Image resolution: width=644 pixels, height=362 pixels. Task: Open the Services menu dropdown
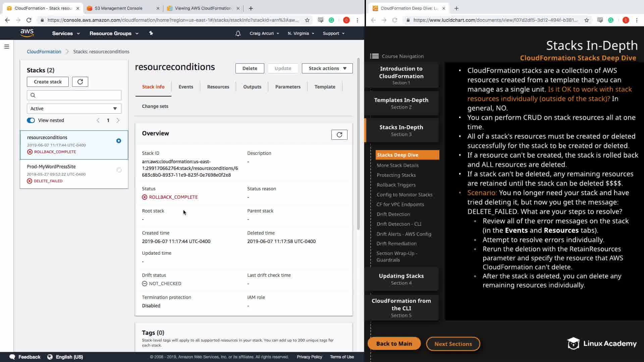(66, 34)
